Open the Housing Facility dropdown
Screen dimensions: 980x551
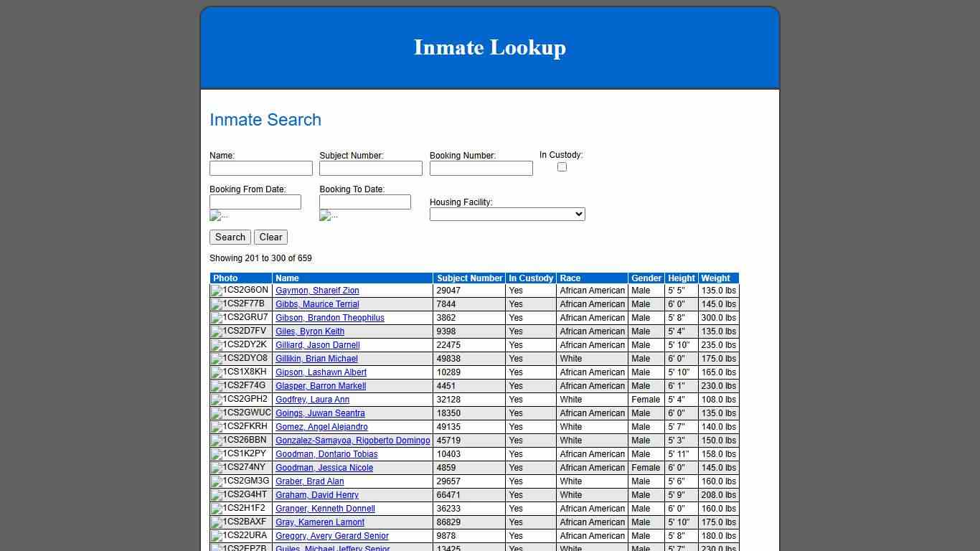(x=507, y=214)
